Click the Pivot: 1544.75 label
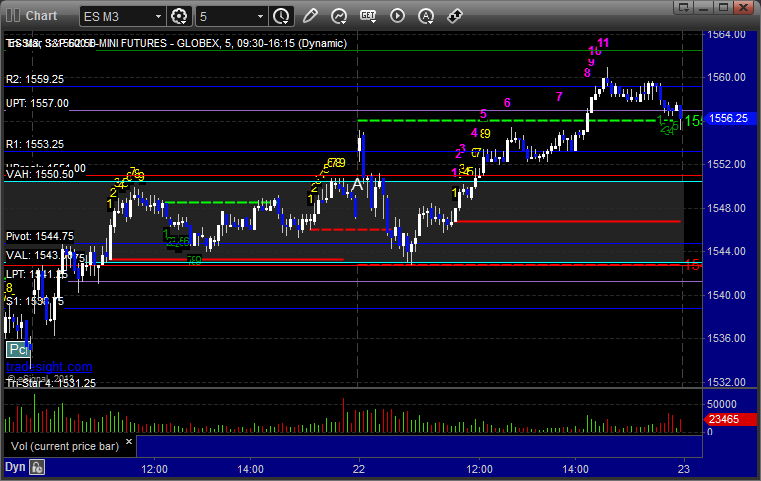The width and height of the screenshot is (761, 481). pyautogui.click(x=40, y=236)
